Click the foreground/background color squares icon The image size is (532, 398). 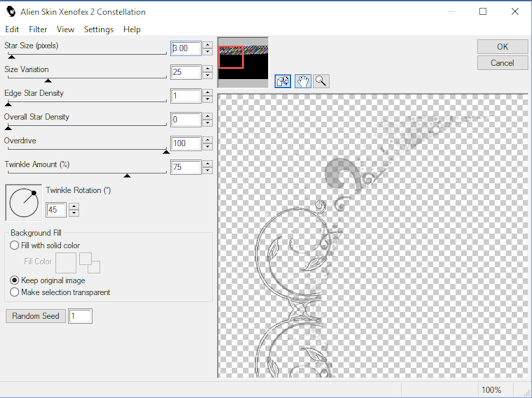point(90,263)
